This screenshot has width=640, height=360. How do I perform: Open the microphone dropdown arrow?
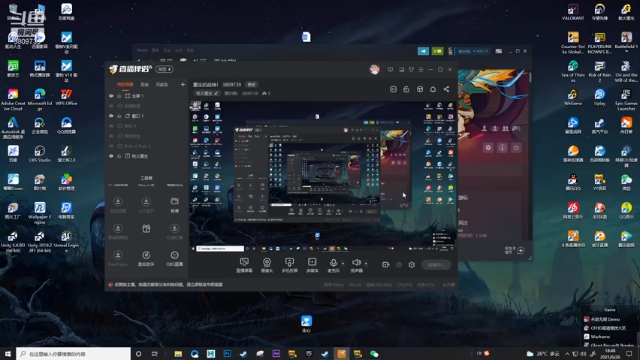(x=343, y=263)
